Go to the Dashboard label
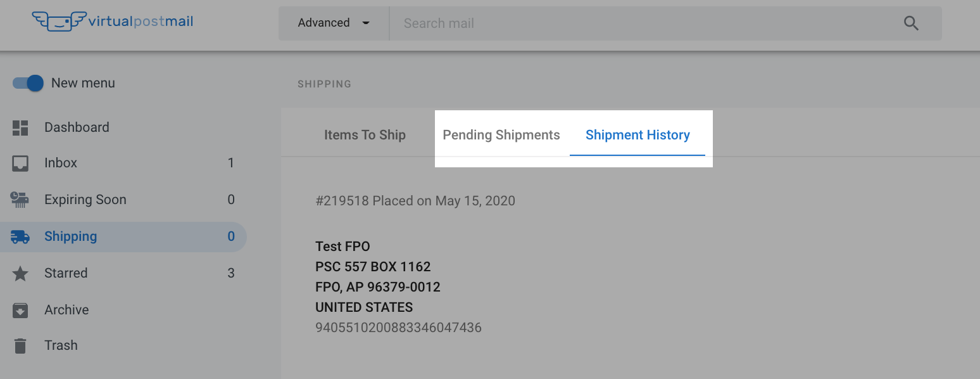The width and height of the screenshot is (980, 379). pyautogui.click(x=77, y=127)
